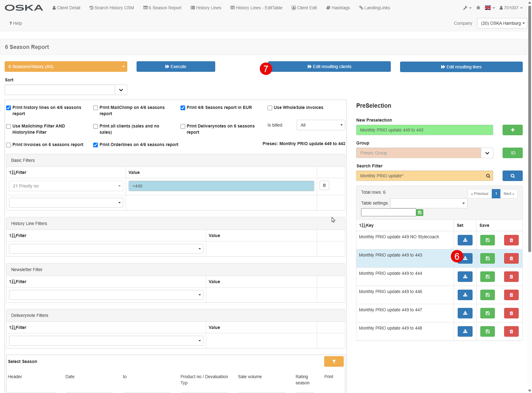Click orange filter funnel in Select Season
Viewport: 532px width, 393px height.
coord(334,361)
